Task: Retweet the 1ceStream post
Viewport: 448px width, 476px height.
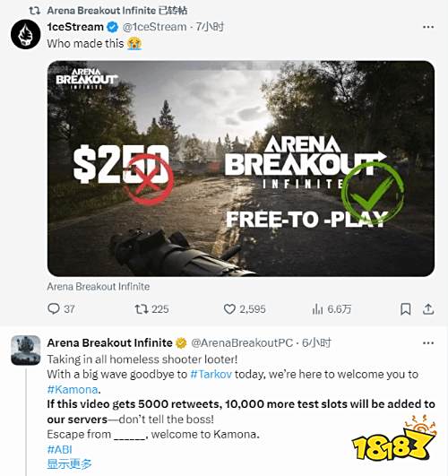Action: pyautogui.click(x=151, y=309)
